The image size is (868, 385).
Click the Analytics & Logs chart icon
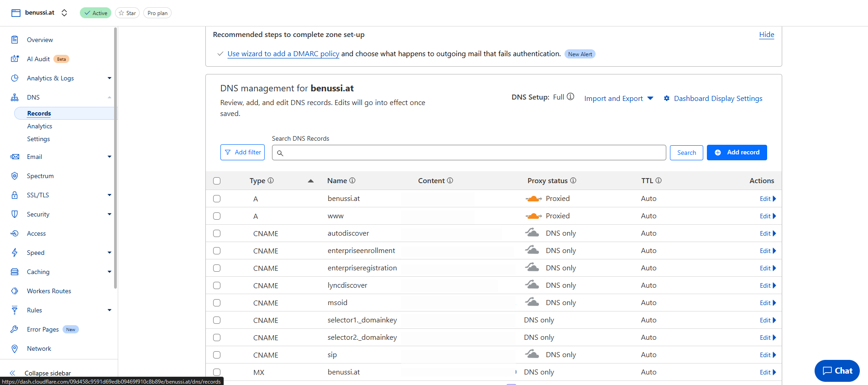point(15,78)
